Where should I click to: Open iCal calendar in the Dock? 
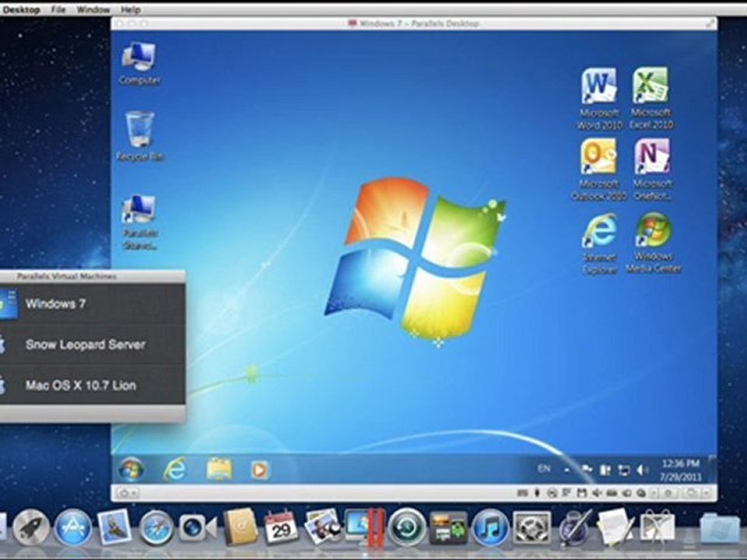point(281,527)
